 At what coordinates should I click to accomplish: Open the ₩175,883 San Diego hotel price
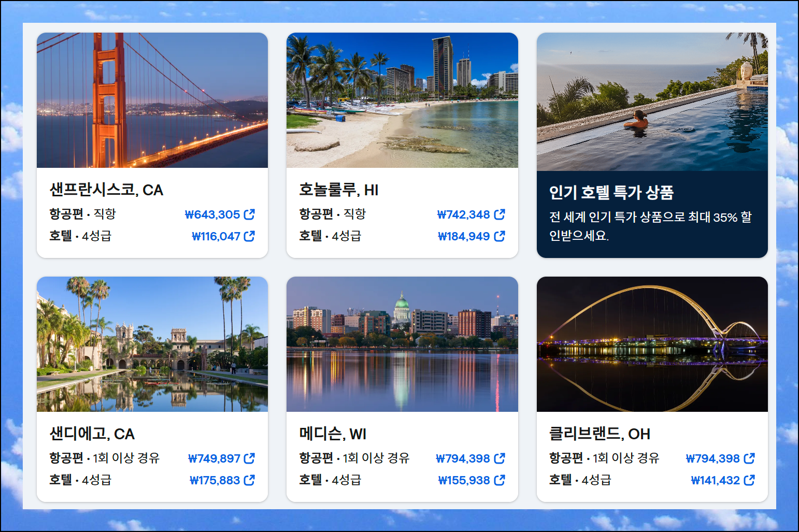[215, 480]
